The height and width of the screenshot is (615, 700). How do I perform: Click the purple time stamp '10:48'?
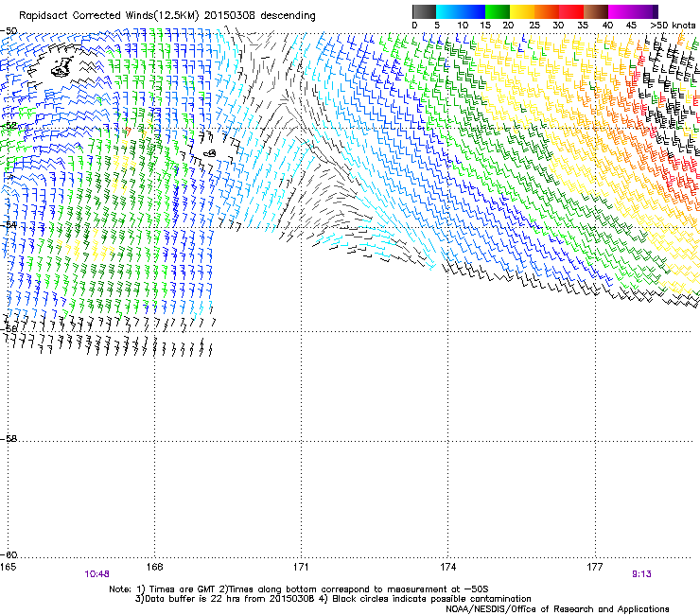[96, 574]
